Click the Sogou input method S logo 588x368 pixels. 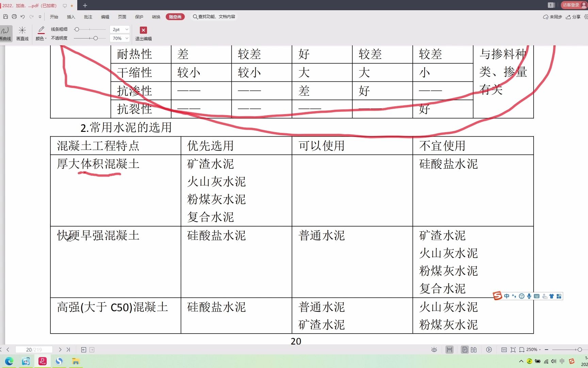point(497,296)
